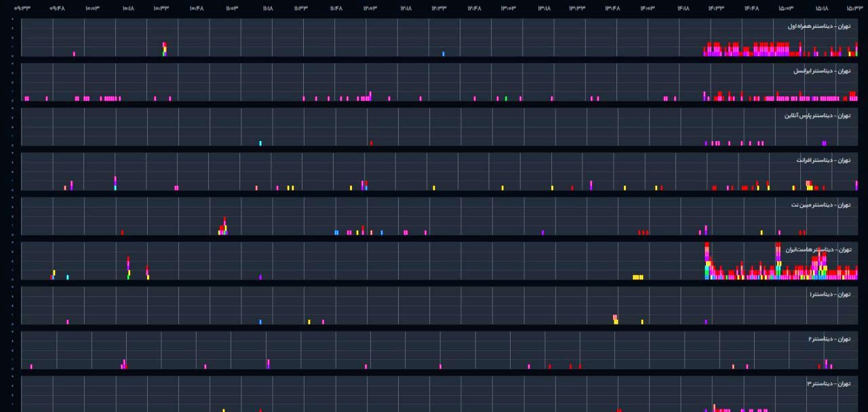This screenshot has height=412, width=868.
Task: Click the 13:33 time axis label
Action: 576,8
